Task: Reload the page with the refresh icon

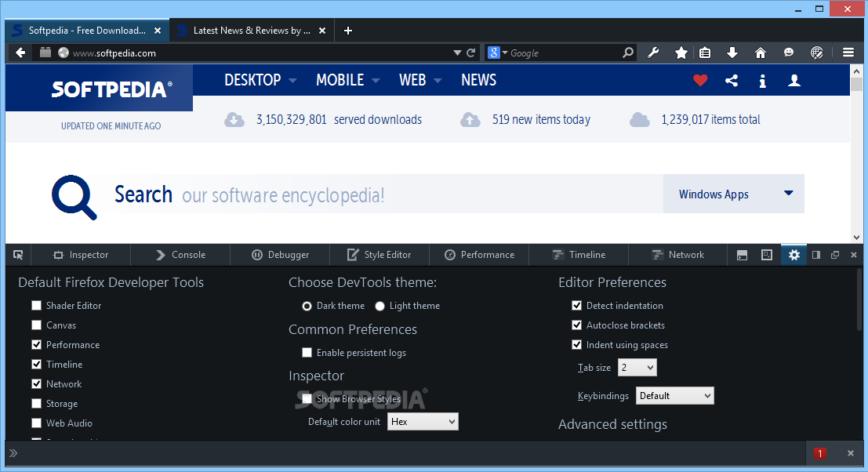Action: (471, 53)
